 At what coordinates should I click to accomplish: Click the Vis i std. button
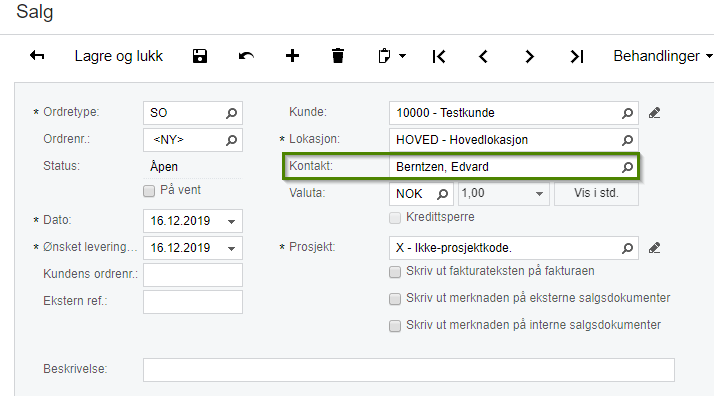(596, 193)
